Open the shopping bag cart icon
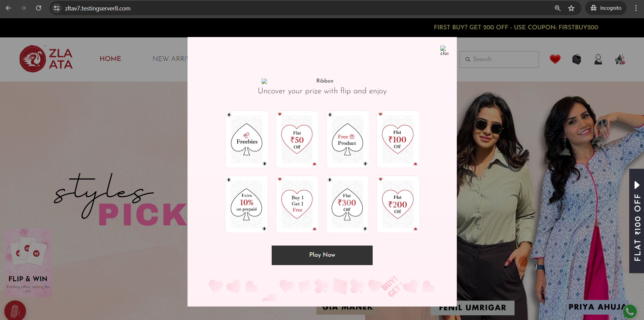 576,59
